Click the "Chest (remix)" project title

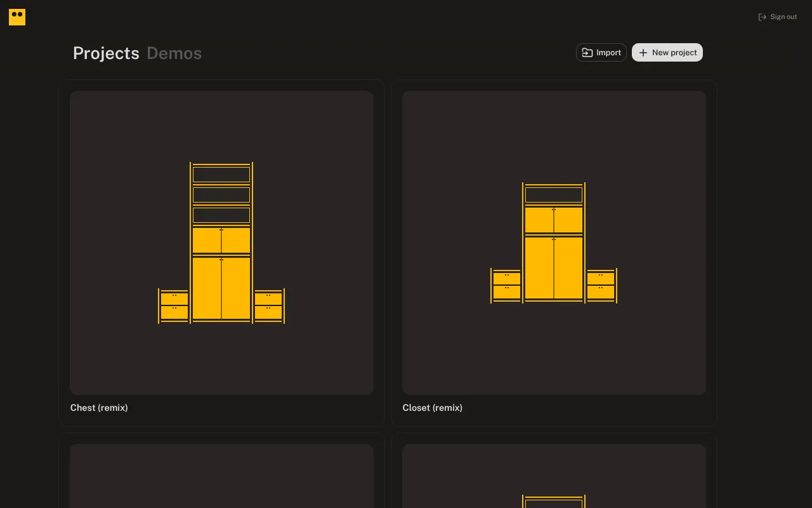99,408
